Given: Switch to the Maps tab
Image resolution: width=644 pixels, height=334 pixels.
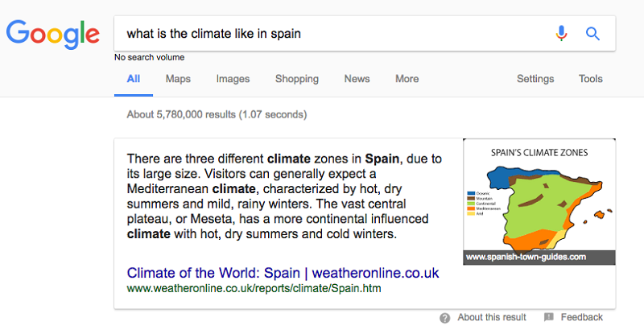Looking at the screenshot, I should tap(178, 79).
